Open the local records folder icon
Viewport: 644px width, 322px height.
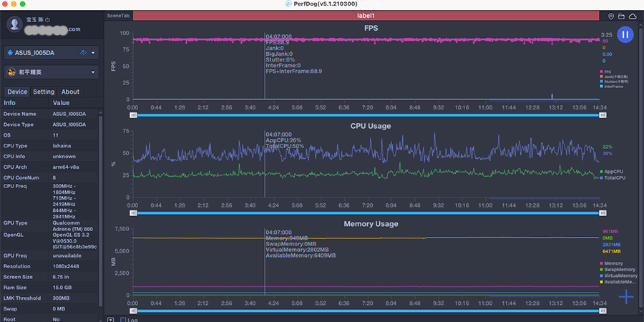click(x=621, y=16)
